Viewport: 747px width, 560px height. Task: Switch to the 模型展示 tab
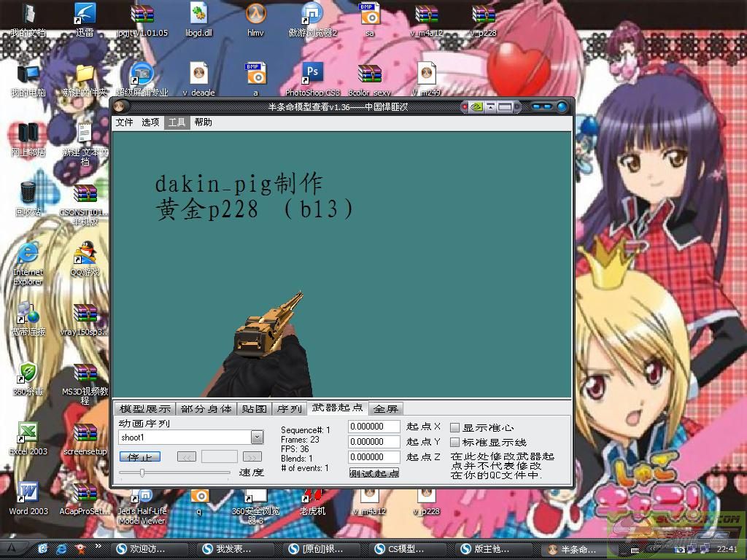(145, 409)
